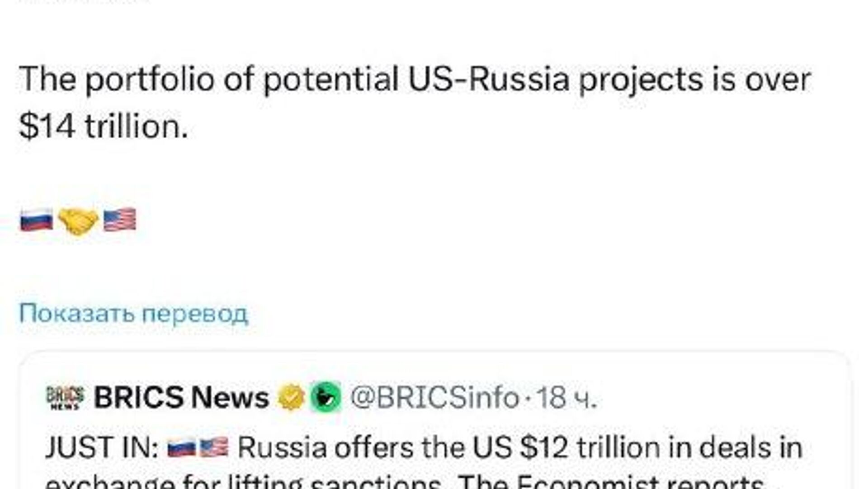This screenshot has width=868, height=489.
Task: Click the "JUST IN:" label text
Action: [x=102, y=448]
